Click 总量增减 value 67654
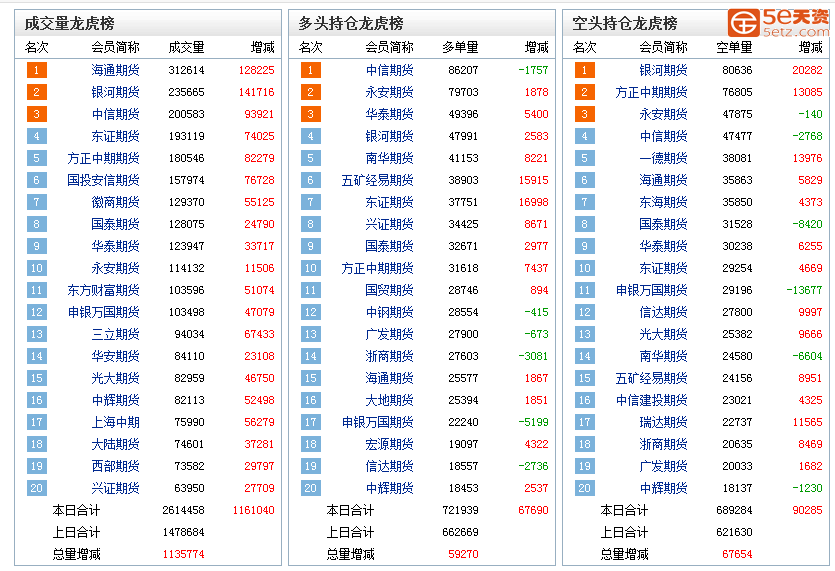The width and height of the screenshot is (835, 571). pyautogui.click(x=737, y=554)
